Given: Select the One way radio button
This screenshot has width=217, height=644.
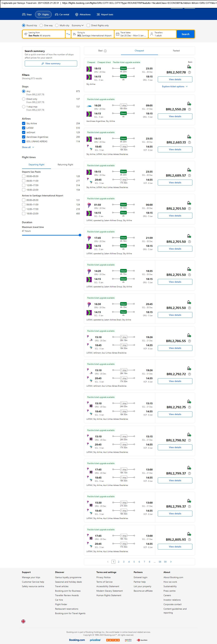Looking at the screenshot, I should click(41, 26).
